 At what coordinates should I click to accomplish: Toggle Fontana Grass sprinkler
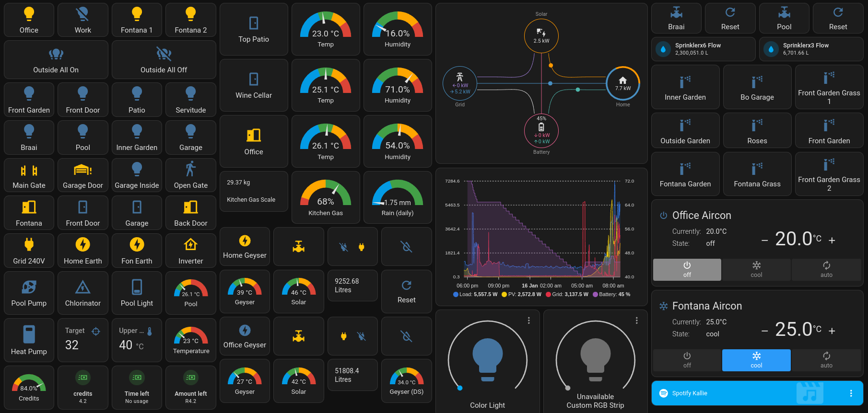(757, 173)
